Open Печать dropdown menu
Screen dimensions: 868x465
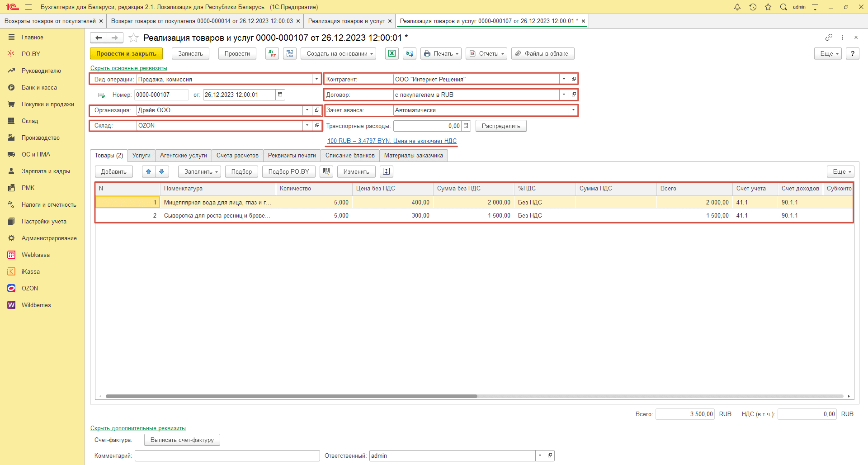(x=441, y=53)
